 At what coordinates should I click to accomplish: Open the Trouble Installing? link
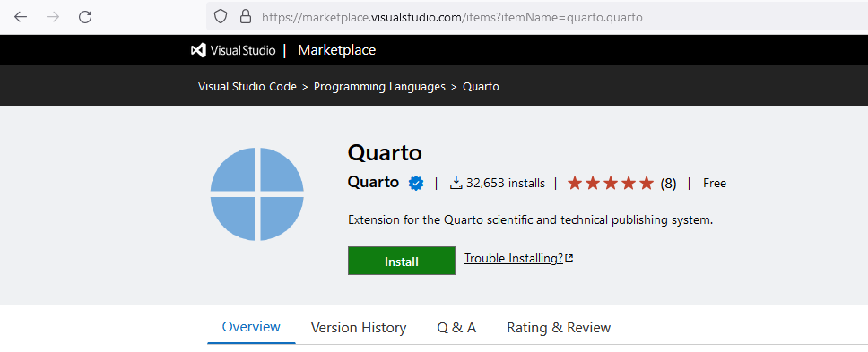[514, 258]
